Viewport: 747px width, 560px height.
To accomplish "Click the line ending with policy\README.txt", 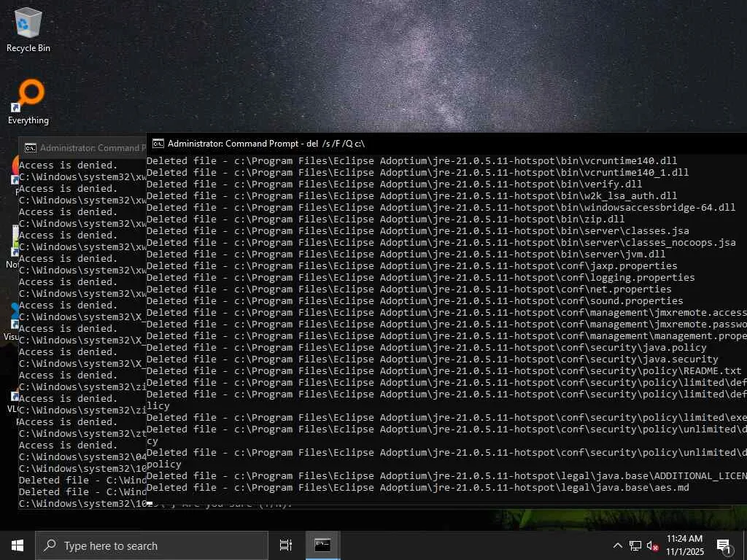I will click(444, 371).
